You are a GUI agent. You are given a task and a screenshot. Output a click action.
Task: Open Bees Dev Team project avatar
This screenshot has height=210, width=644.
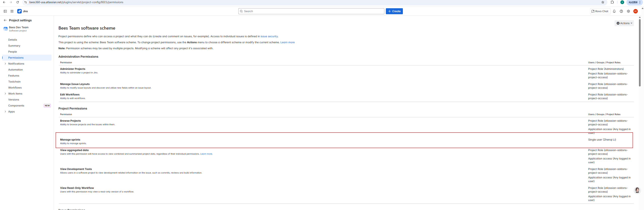click(5, 29)
